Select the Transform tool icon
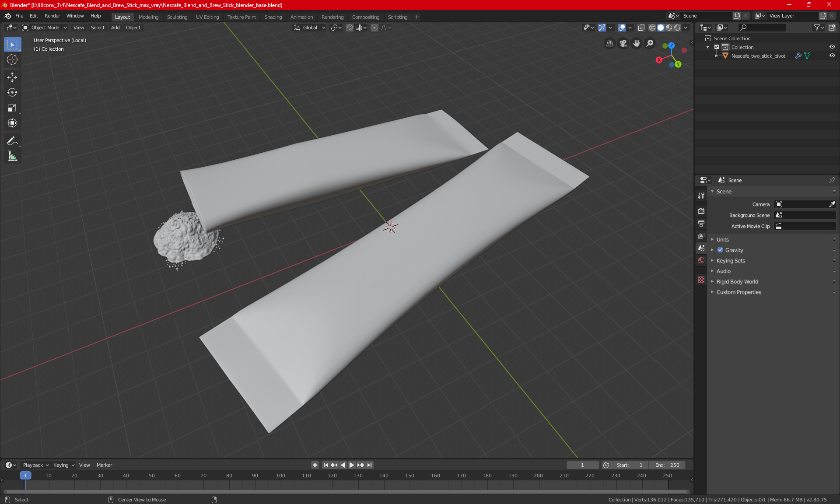This screenshot has height=504, width=840. (12, 123)
